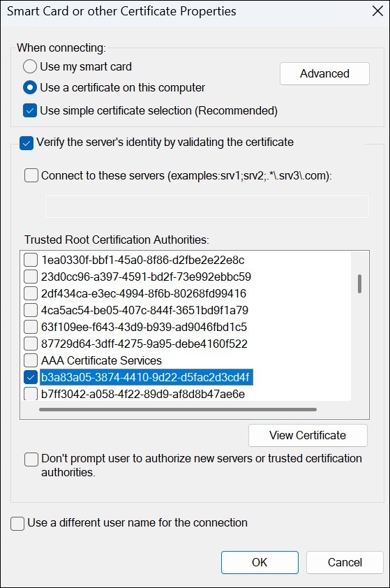Screen dimensions: 390x588
Task: Enable Connect to these servers checkbox
Action: point(31,175)
